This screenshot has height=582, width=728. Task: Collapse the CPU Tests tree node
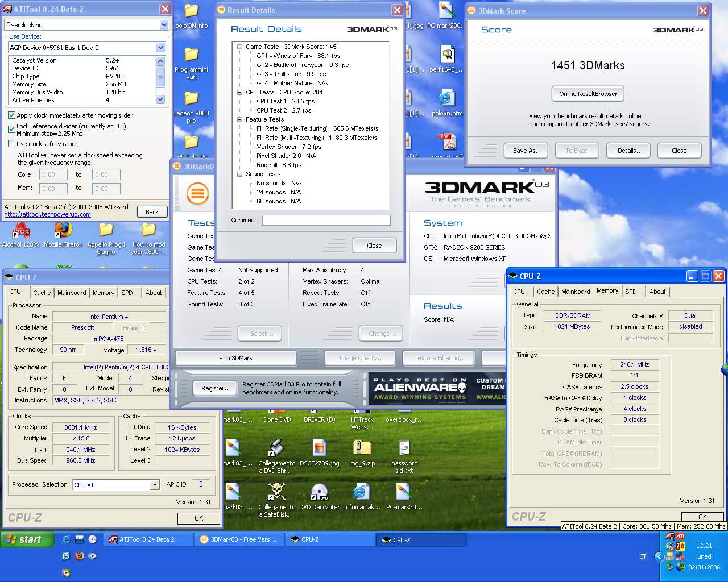(x=240, y=92)
